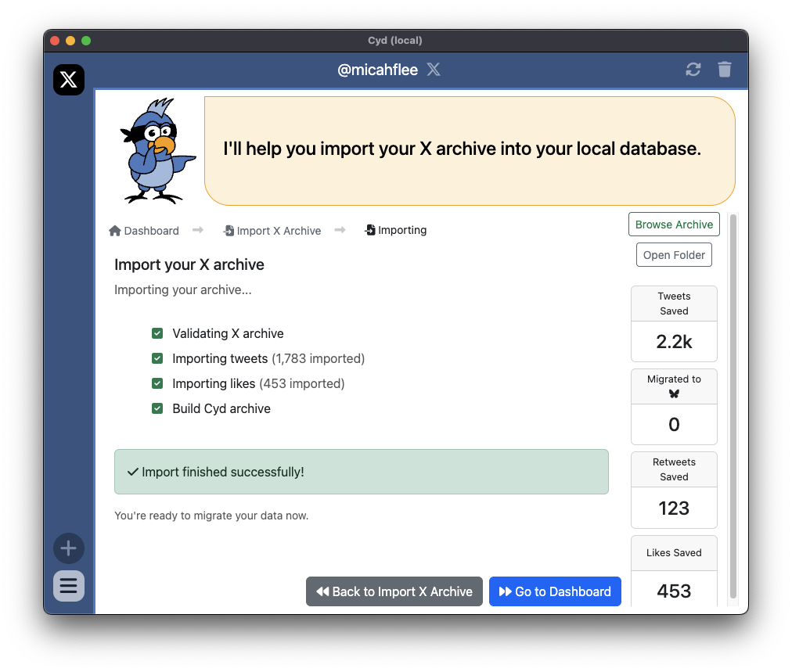The image size is (792, 672).
Task: Click the @micahflee account name
Action: (377, 70)
